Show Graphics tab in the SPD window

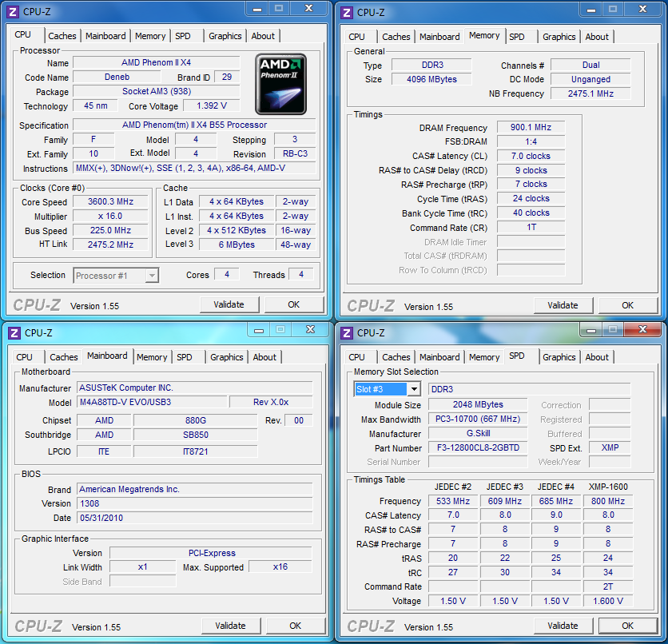(x=559, y=357)
